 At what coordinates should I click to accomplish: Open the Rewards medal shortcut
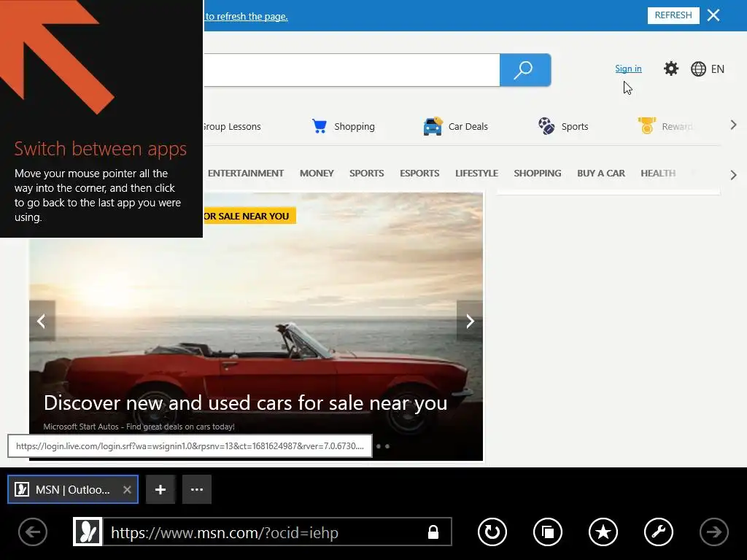click(x=665, y=126)
